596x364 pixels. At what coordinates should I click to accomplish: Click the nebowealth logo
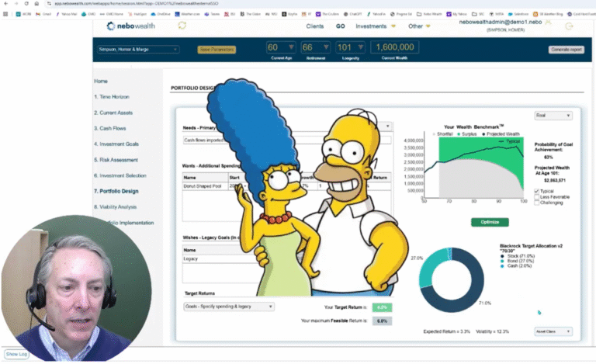point(130,26)
